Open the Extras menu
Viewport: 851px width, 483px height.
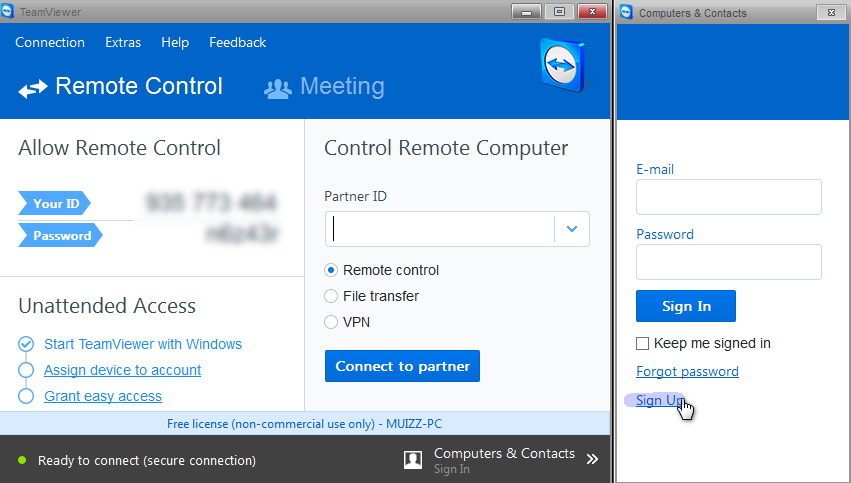point(123,42)
